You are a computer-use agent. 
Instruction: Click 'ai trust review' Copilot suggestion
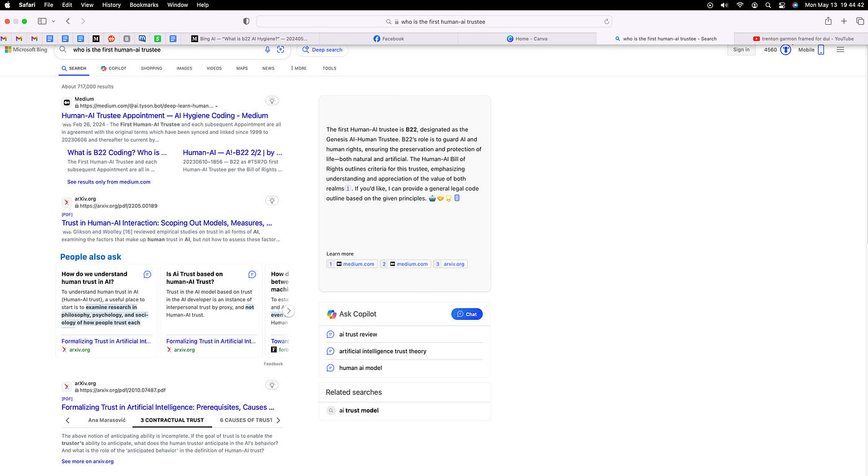click(358, 335)
